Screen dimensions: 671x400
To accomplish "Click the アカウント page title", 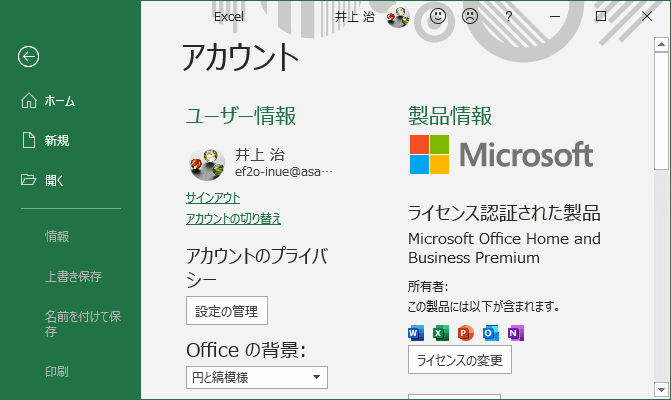I will (241, 57).
